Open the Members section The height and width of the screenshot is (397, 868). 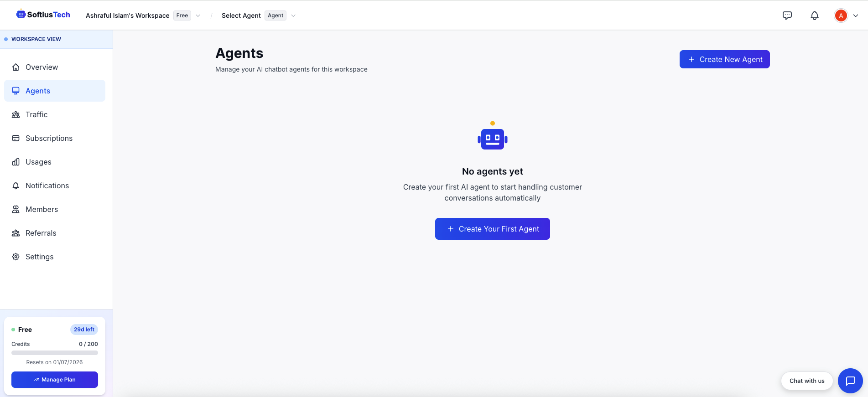point(42,209)
